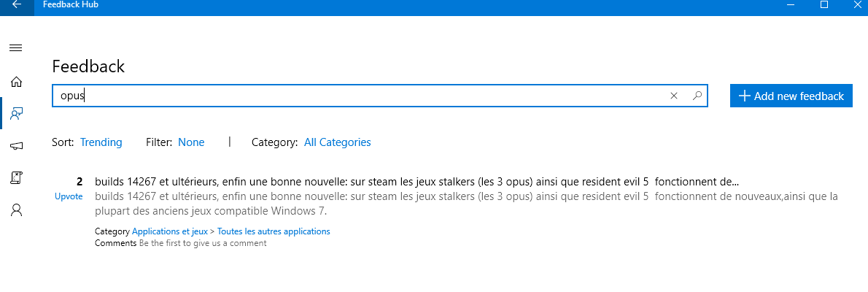Click the magnifier search icon

coord(697,96)
